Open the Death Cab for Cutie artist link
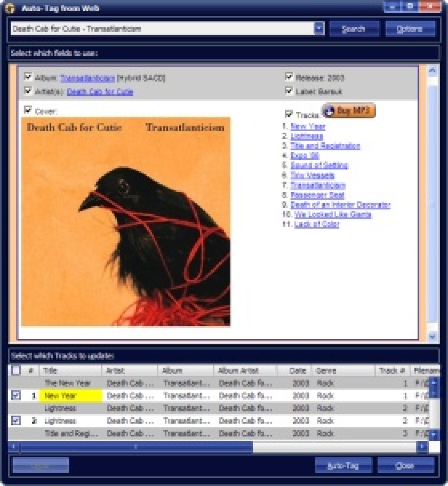 tap(100, 92)
